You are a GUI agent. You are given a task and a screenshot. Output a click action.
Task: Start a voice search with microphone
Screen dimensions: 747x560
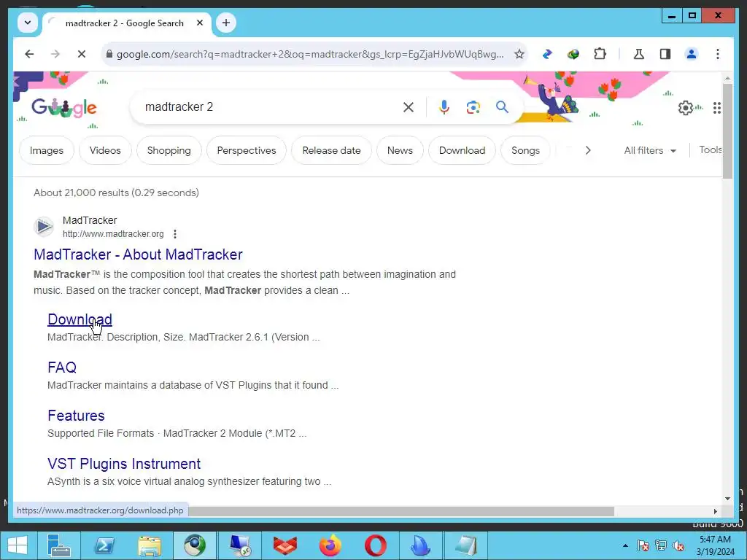coord(444,107)
